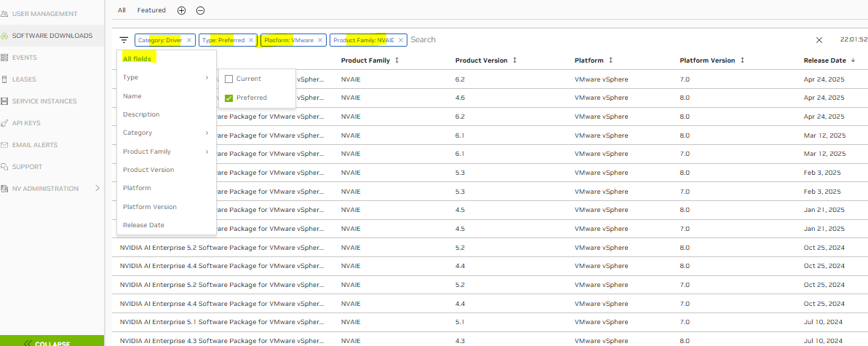This screenshot has width=868, height=346.
Task: Open the filter icon next to filter chips
Action: (124, 40)
